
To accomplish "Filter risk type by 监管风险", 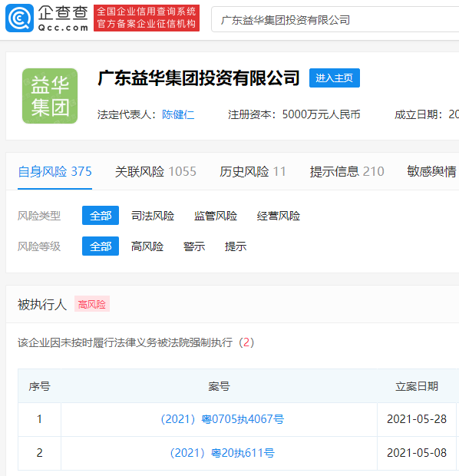I will coord(216,216).
